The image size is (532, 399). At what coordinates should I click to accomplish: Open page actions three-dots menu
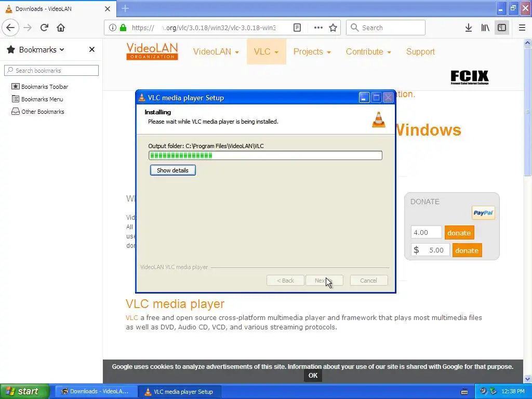(x=318, y=28)
